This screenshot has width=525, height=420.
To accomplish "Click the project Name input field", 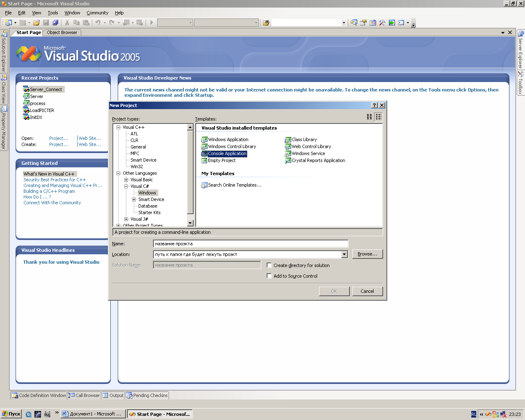I will click(251, 244).
